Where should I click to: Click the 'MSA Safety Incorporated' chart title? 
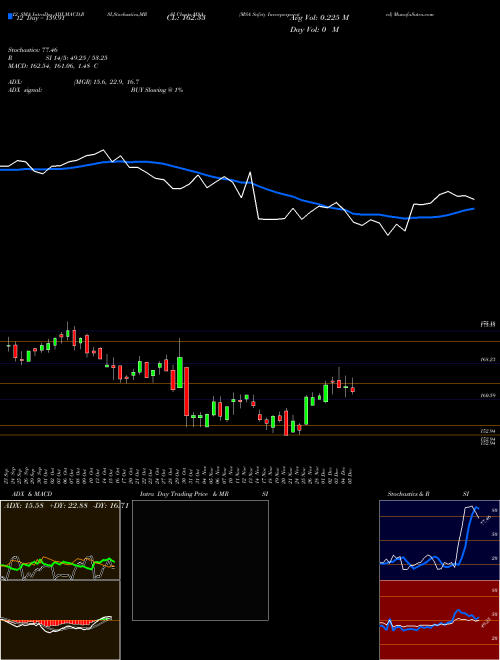point(271,14)
